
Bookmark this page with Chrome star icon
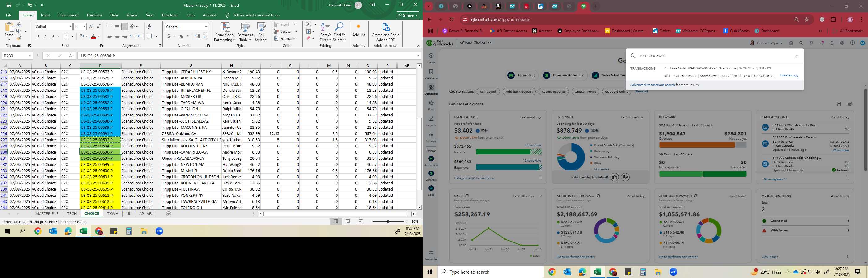click(x=807, y=19)
